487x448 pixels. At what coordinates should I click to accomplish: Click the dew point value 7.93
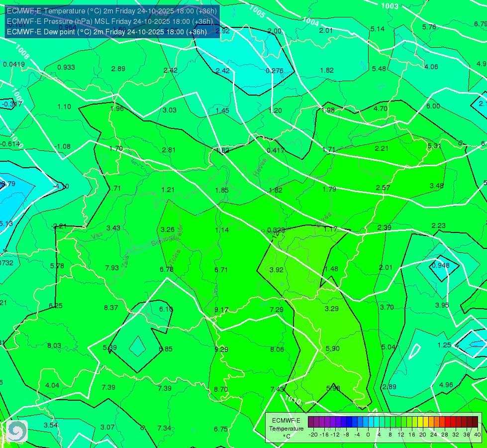112,268
